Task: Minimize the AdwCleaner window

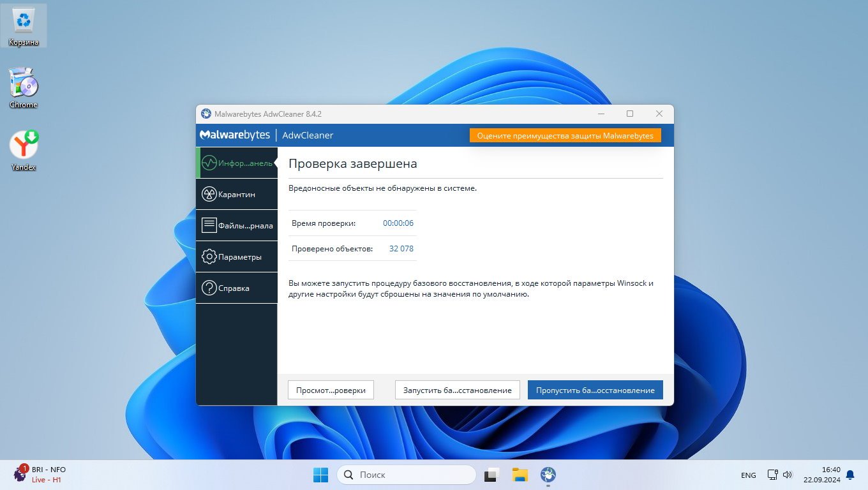Action: tap(601, 114)
